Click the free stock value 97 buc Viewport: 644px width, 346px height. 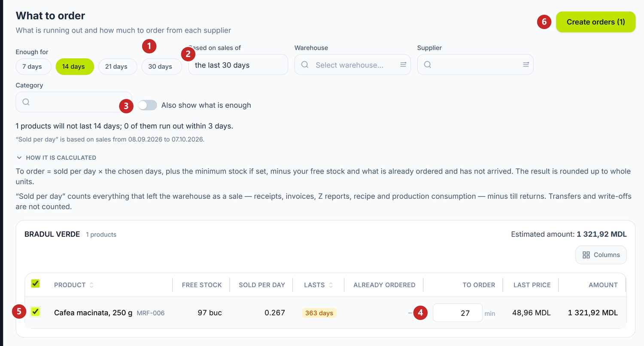click(210, 313)
